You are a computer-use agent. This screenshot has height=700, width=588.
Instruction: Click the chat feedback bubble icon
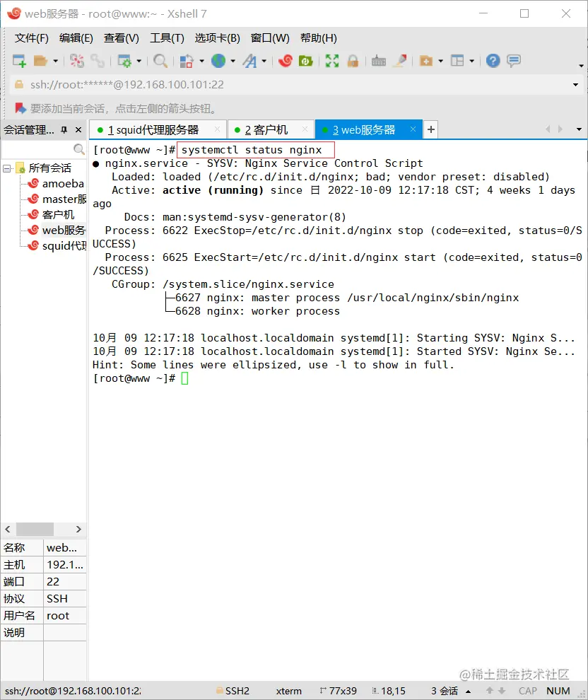[x=514, y=61]
